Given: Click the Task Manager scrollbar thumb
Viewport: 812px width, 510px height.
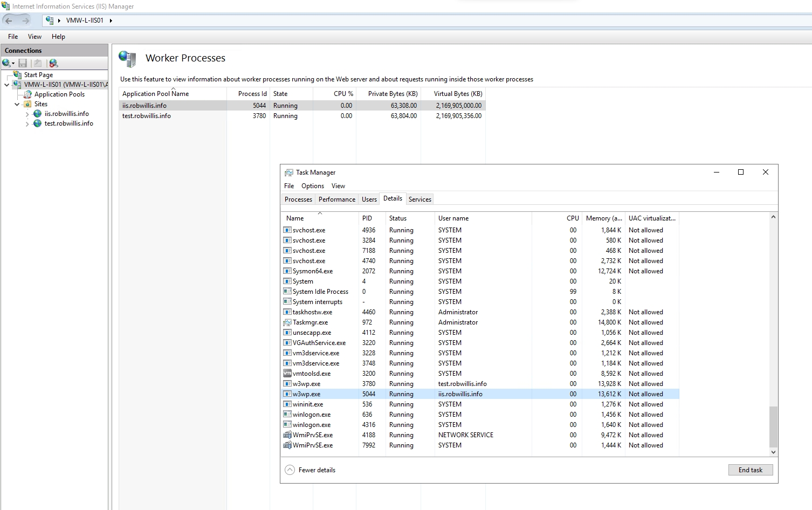Looking at the screenshot, I should pyautogui.click(x=773, y=426).
